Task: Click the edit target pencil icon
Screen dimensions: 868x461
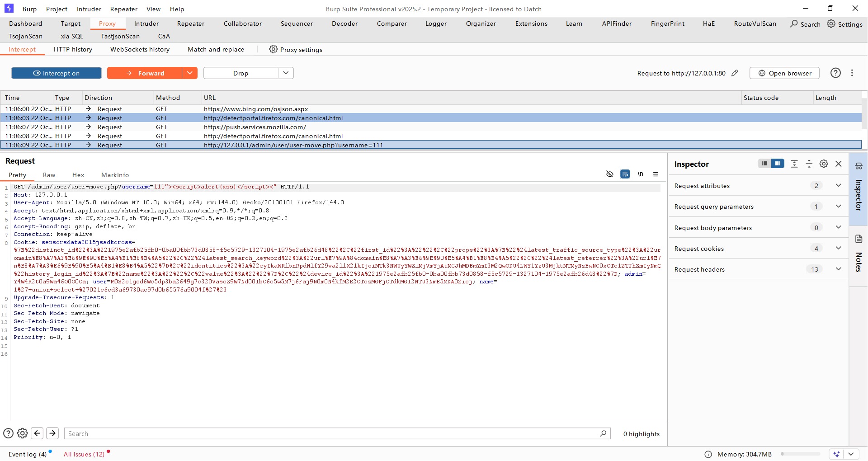Action: [x=735, y=73]
